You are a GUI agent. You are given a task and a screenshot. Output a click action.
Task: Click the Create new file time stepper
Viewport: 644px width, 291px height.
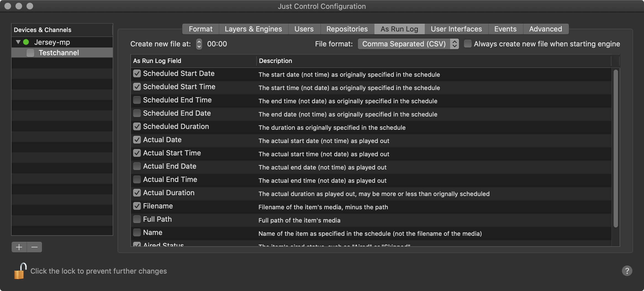tap(199, 44)
